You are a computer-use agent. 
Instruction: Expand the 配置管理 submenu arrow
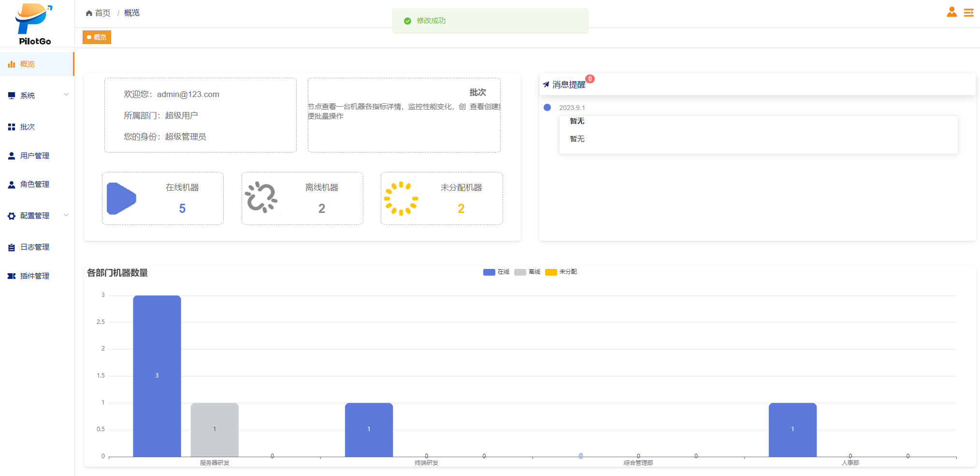click(66, 215)
